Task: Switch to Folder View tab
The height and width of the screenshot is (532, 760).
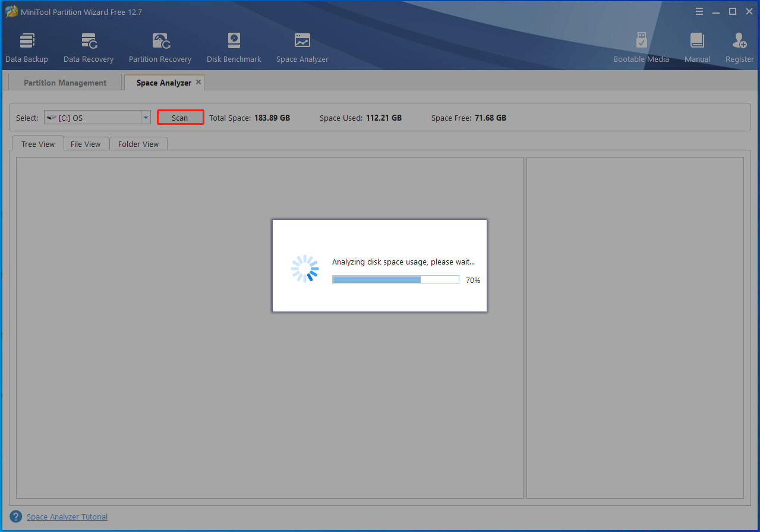Action: (x=138, y=144)
